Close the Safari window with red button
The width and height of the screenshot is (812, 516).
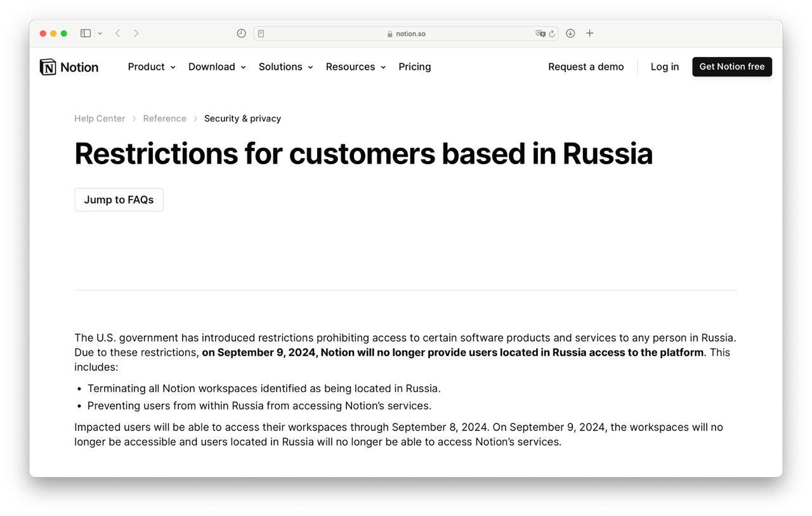(43, 33)
